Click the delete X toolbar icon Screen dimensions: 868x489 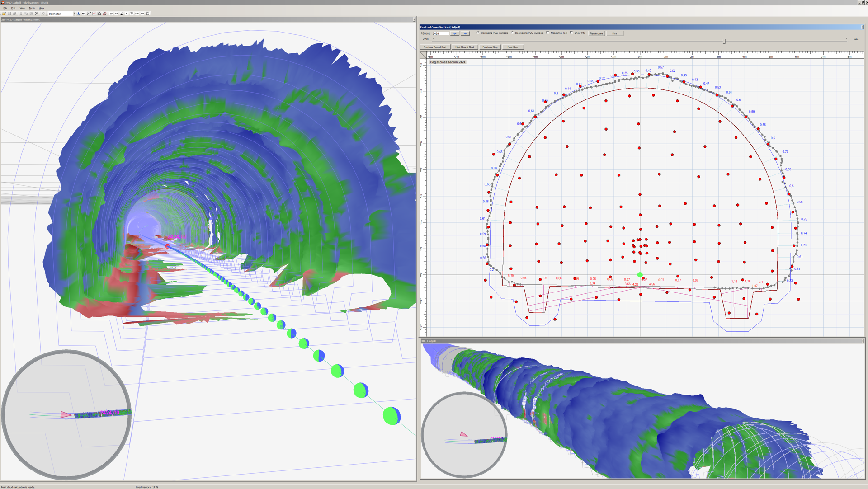click(x=37, y=14)
